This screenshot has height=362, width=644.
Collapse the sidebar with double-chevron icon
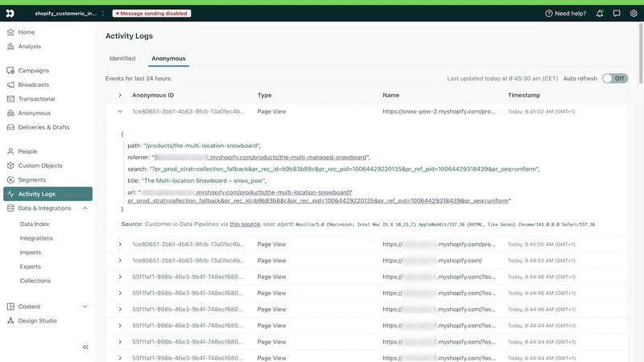pyautogui.click(x=85, y=347)
